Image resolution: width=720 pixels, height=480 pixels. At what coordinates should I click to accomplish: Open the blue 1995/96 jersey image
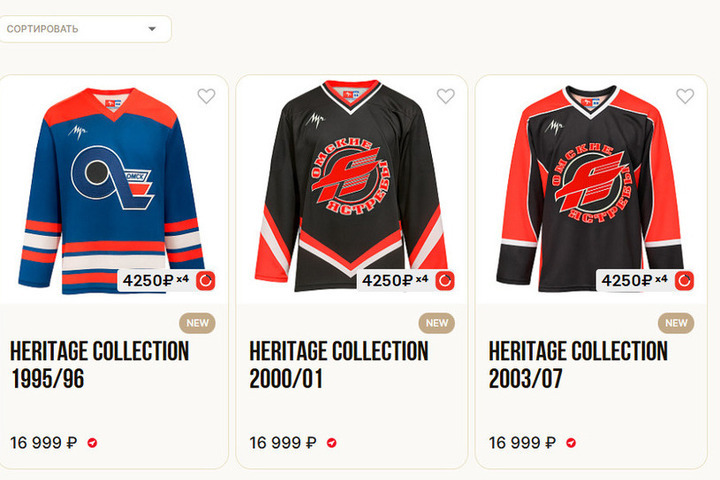pyautogui.click(x=108, y=185)
